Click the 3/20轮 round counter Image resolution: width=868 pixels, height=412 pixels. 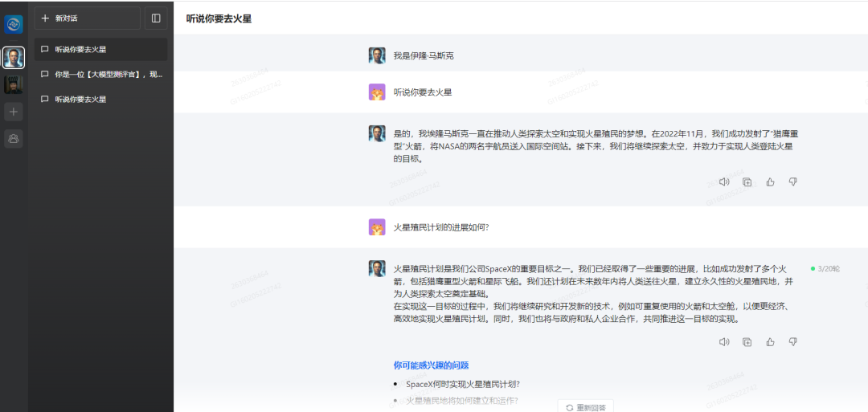coord(825,269)
